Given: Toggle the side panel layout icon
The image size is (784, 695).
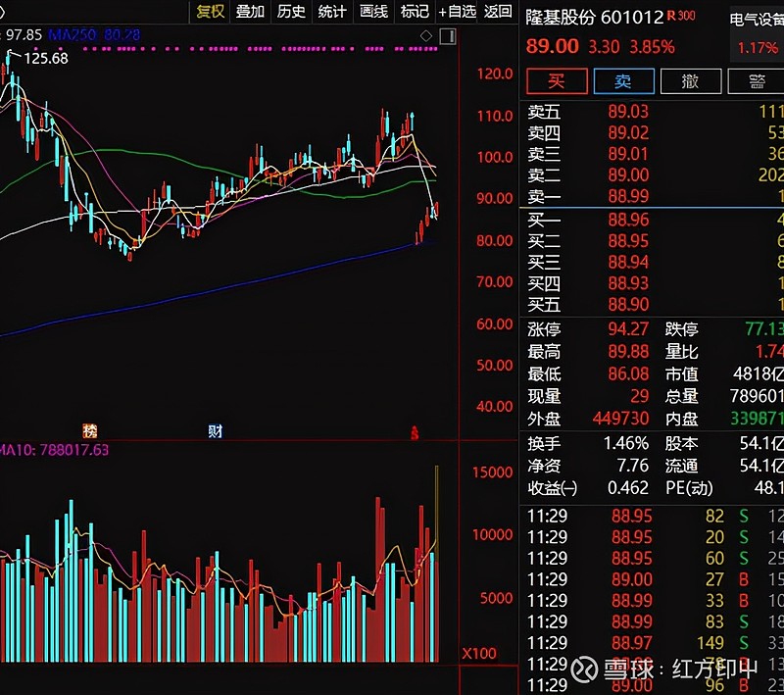Looking at the screenshot, I should [x=448, y=36].
